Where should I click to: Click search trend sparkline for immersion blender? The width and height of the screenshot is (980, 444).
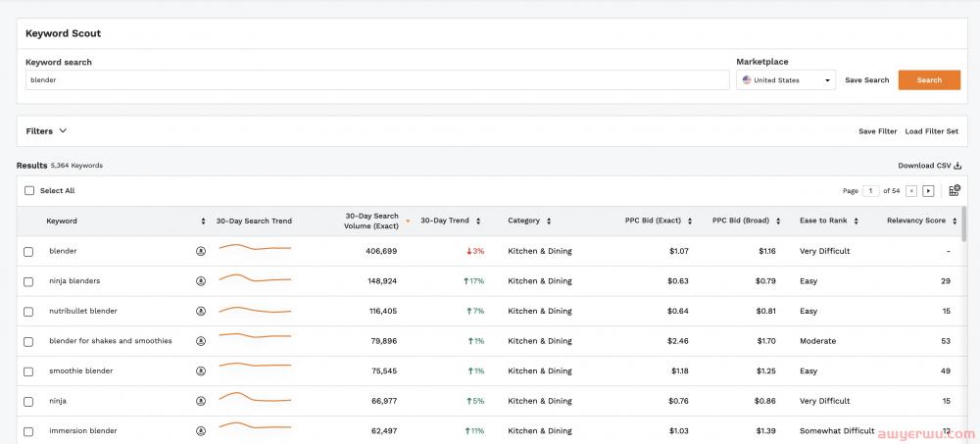point(255,426)
